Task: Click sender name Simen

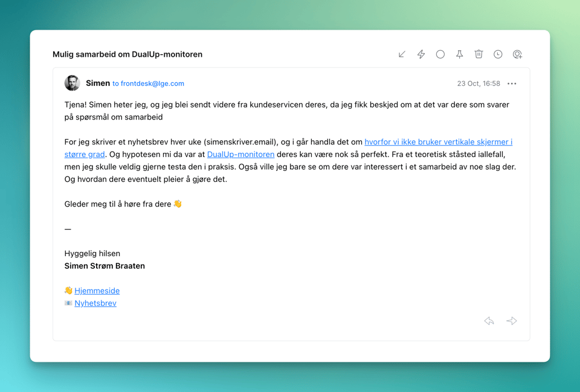Action: click(98, 83)
